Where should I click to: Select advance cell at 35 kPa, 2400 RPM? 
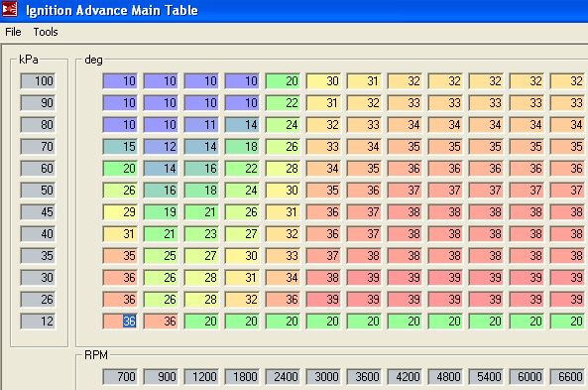click(283, 256)
